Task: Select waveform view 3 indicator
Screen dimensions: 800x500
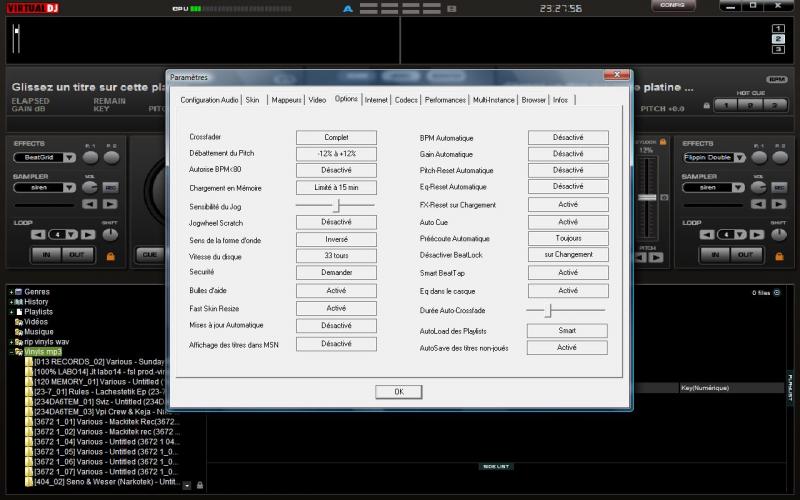Action: pyautogui.click(x=778, y=48)
